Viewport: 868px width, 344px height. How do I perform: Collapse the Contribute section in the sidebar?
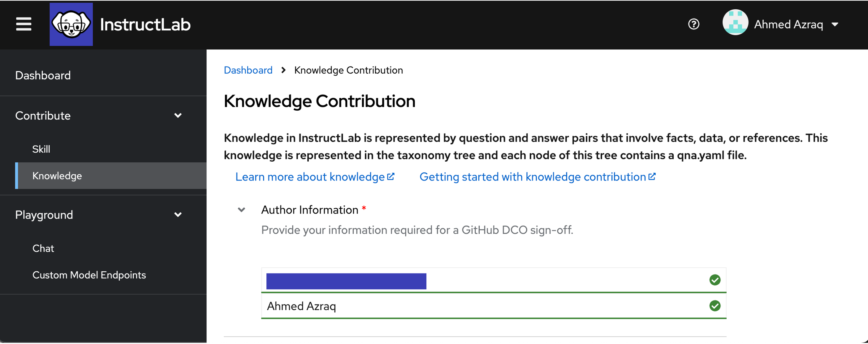point(178,115)
